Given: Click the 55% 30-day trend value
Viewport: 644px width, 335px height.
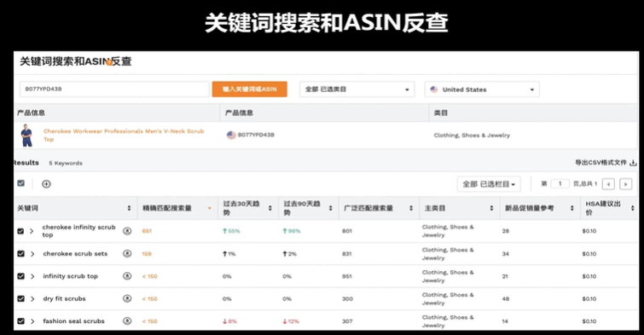Looking at the screenshot, I should pos(234,231).
